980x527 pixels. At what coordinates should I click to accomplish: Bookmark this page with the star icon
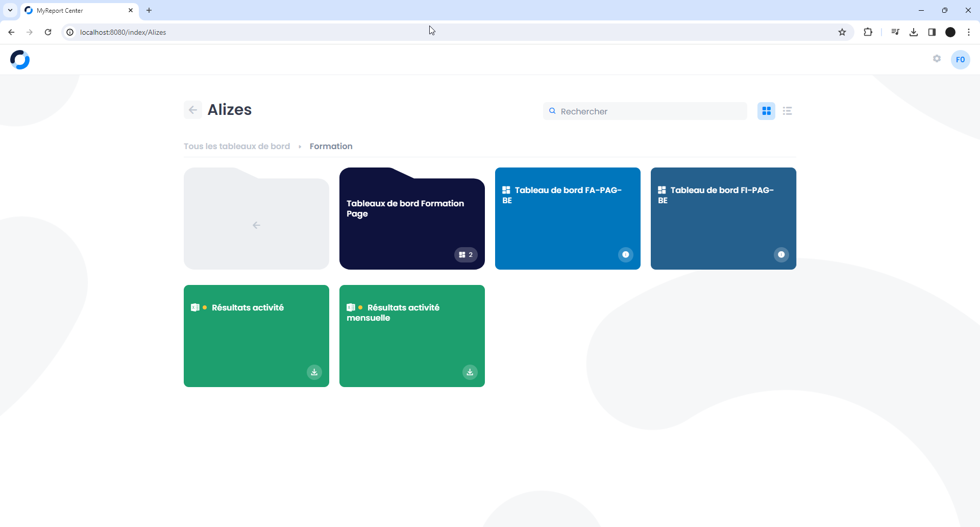pyautogui.click(x=842, y=32)
